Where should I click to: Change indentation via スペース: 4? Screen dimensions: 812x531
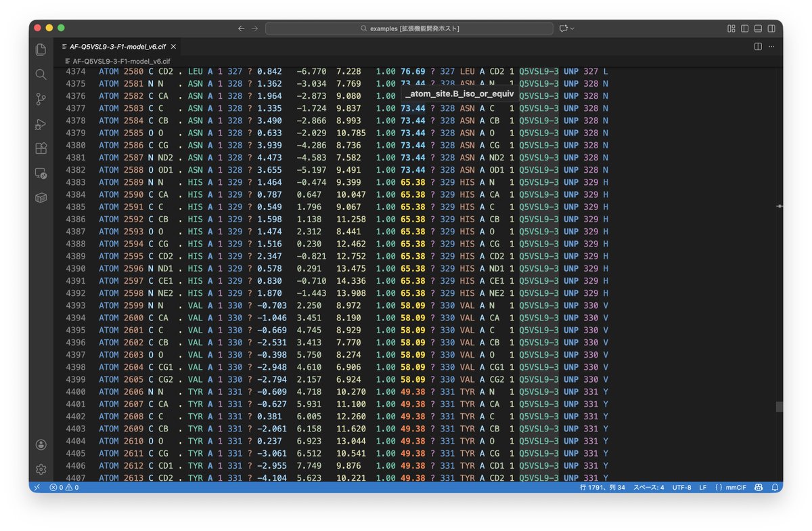pyautogui.click(x=648, y=487)
